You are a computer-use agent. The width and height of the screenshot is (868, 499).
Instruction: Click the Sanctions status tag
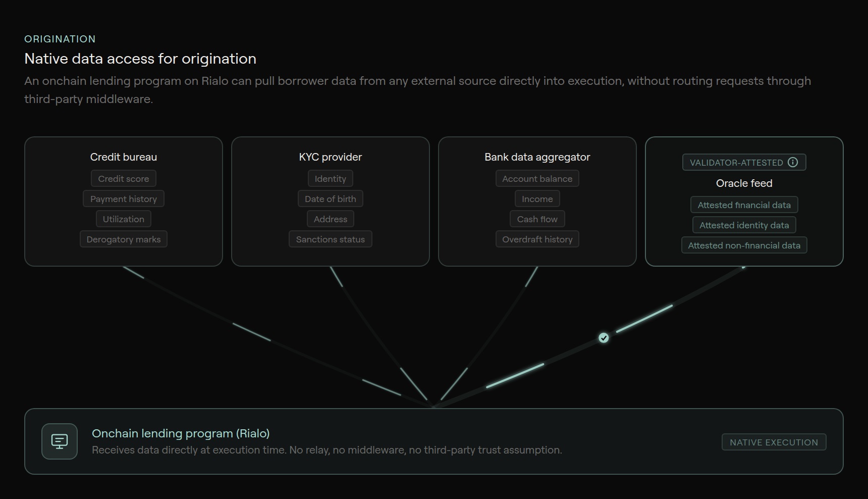pos(331,239)
